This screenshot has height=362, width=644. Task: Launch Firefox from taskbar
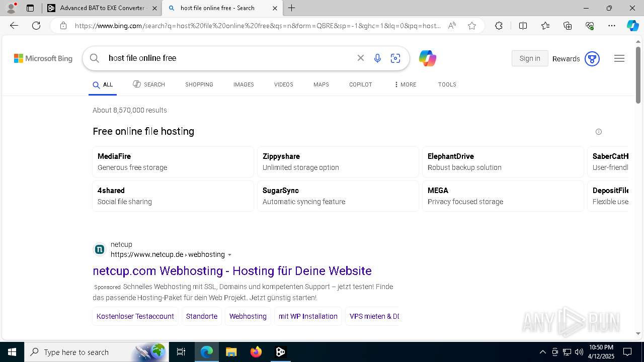coord(256,352)
